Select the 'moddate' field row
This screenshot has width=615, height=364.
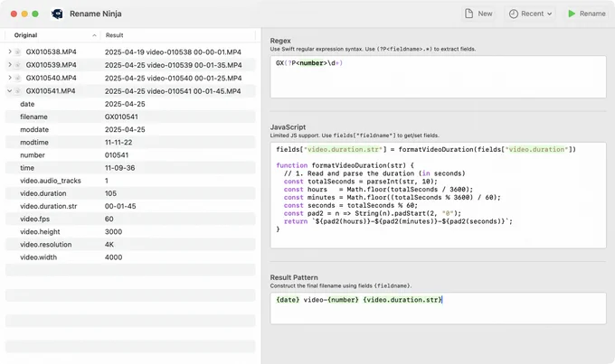[x=130, y=129]
